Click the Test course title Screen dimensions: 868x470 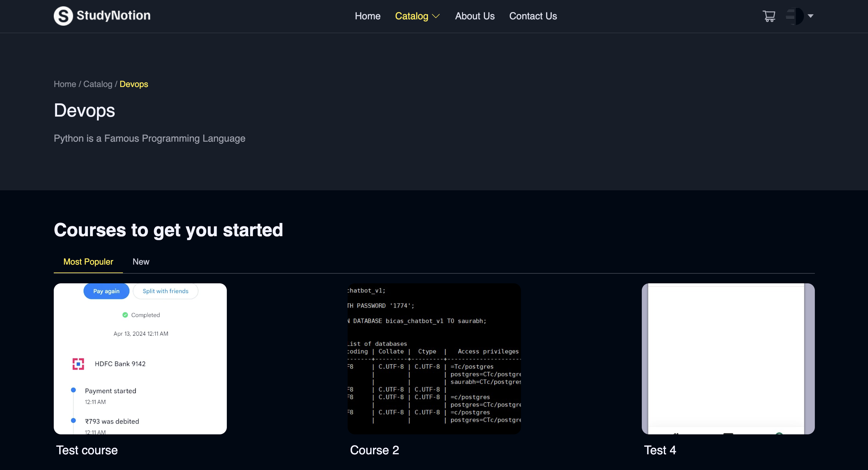[87, 450]
